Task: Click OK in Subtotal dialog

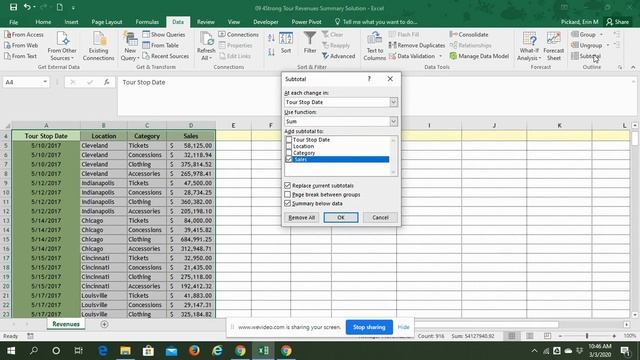Action: click(x=341, y=218)
